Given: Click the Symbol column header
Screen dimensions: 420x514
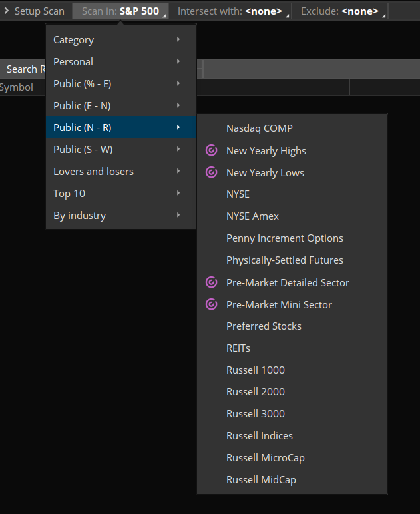Looking at the screenshot, I should (17, 87).
